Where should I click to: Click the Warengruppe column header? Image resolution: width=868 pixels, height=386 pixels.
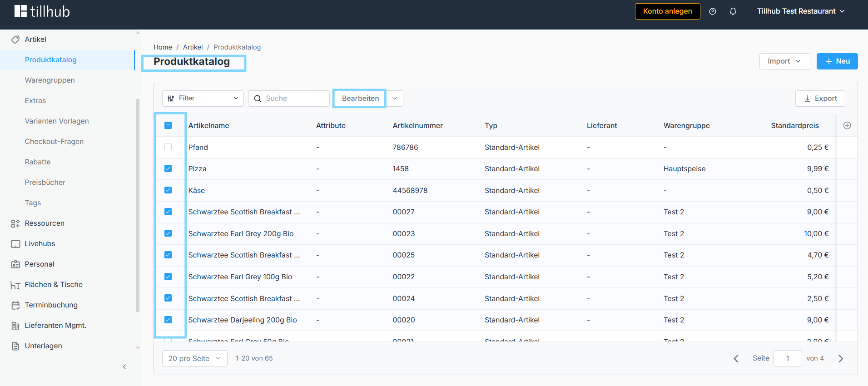tap(686, 126)
